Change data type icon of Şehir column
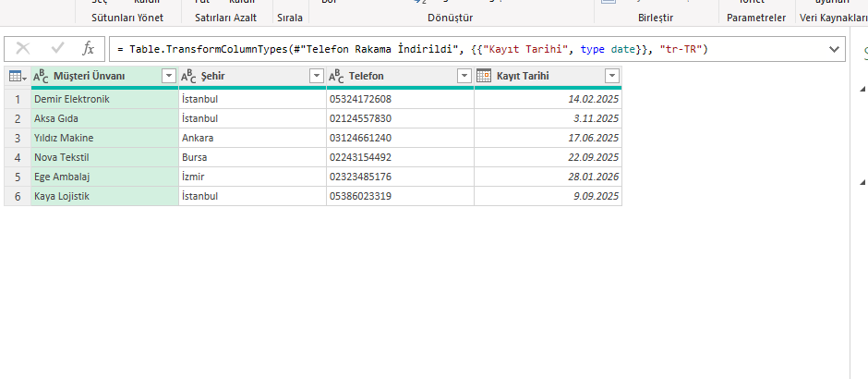Viewport: 868px width, 379px height. click(x=188, y=77)
